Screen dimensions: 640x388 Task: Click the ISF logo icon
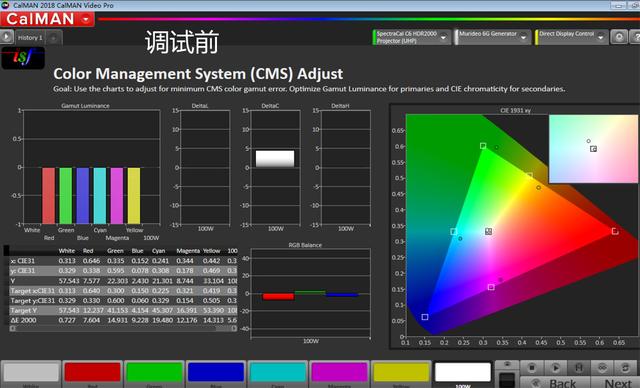click(x=23, y=58)
